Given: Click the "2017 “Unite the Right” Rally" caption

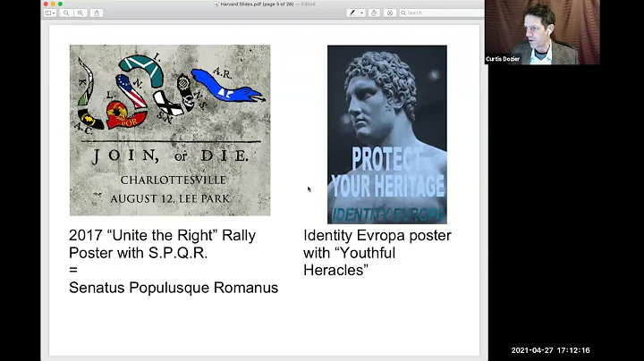Looking at the screenshot, I should [162, 236].
